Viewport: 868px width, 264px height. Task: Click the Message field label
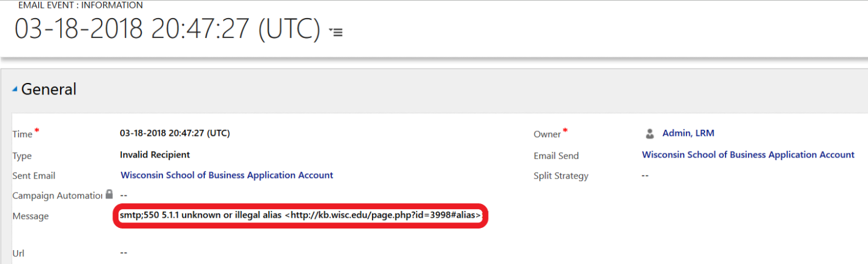coord(31,216)
